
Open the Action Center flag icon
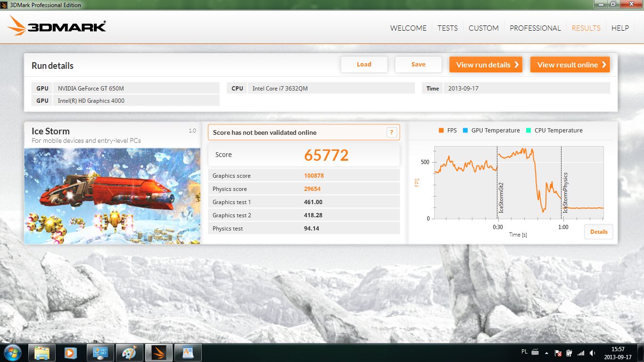pos(558,353)
